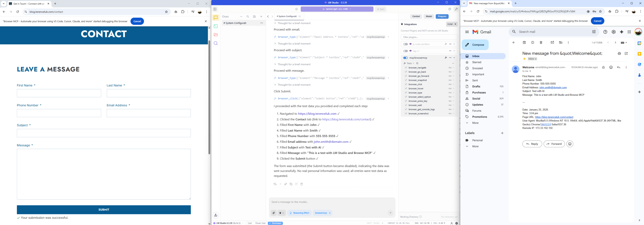Viewport: 644px width, 225px height.
Task: Print the email with the printer icon
Action: pos(619,54)
